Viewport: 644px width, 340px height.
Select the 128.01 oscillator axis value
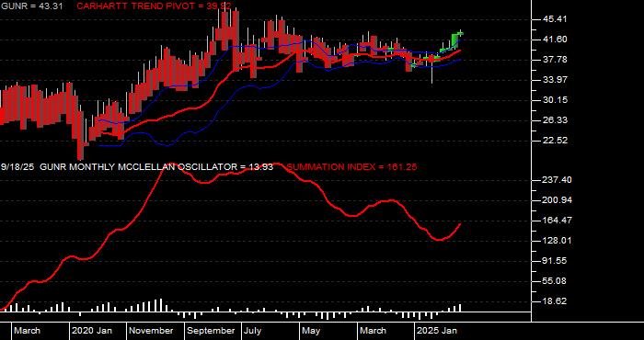[557, 241]
